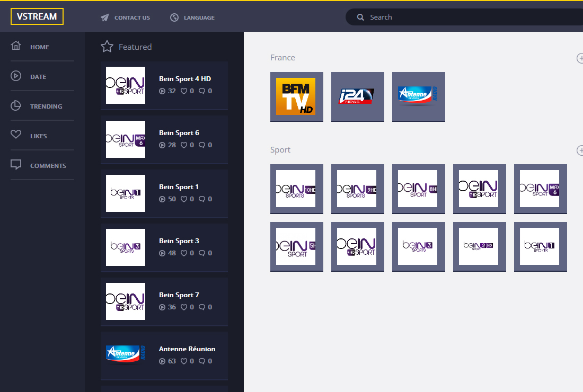Sort by Date in the sidebar

click(x=38, y=77)
